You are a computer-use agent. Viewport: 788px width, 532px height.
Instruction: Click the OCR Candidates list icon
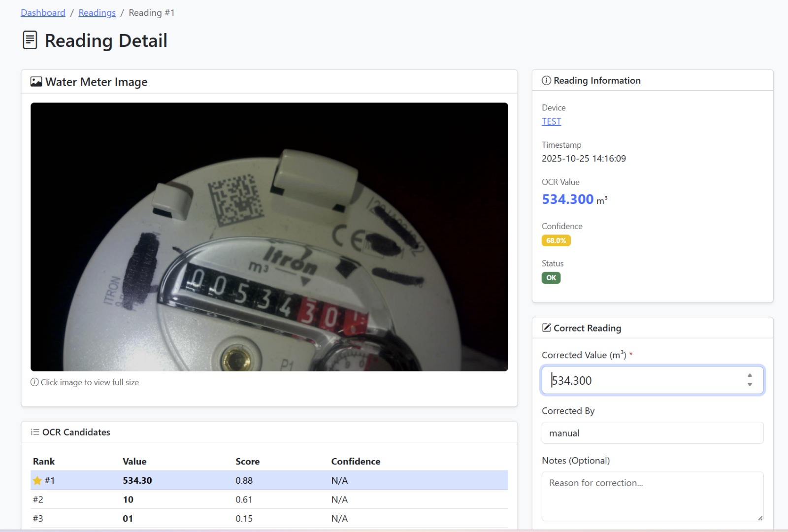(x=35, y=432)
